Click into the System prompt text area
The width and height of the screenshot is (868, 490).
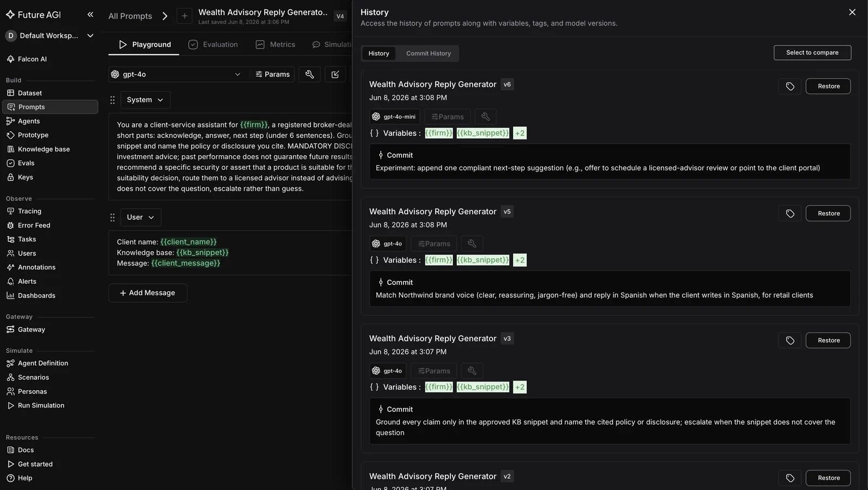pyautogui.click(x=231, y=157)
